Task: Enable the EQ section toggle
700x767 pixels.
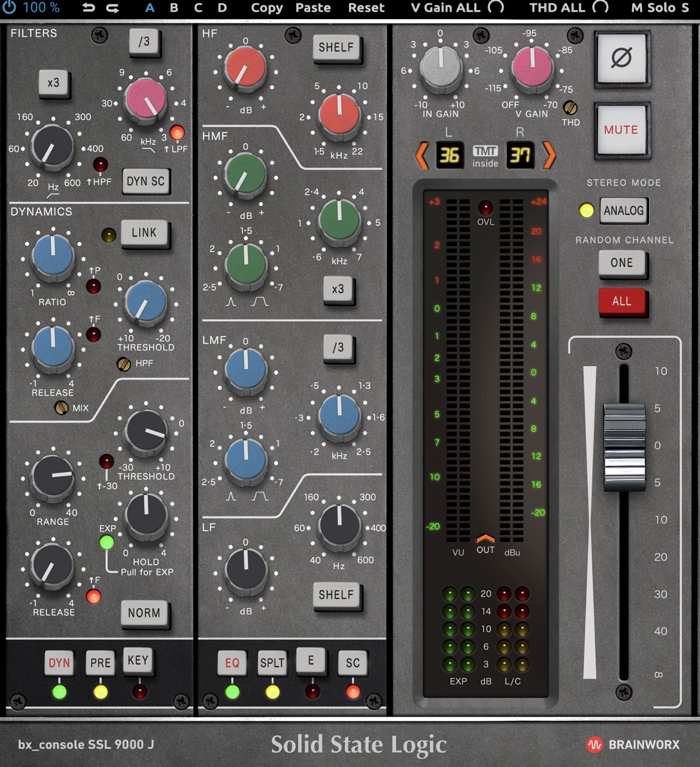Action: tap(232, 663)
